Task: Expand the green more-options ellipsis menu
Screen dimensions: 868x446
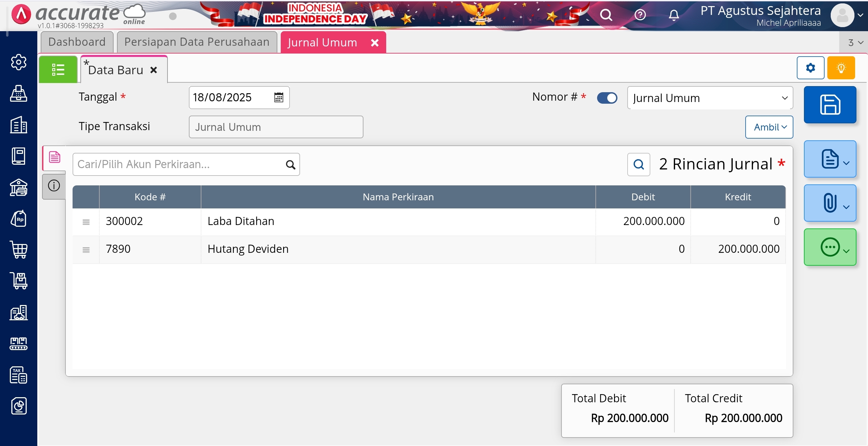Action: (830, 247)
